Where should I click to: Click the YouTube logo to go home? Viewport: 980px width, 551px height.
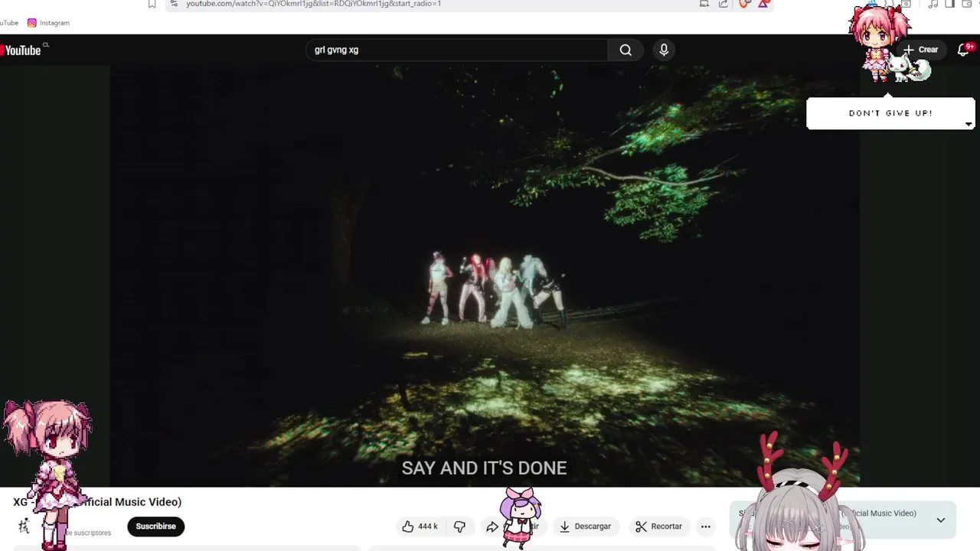21,51
